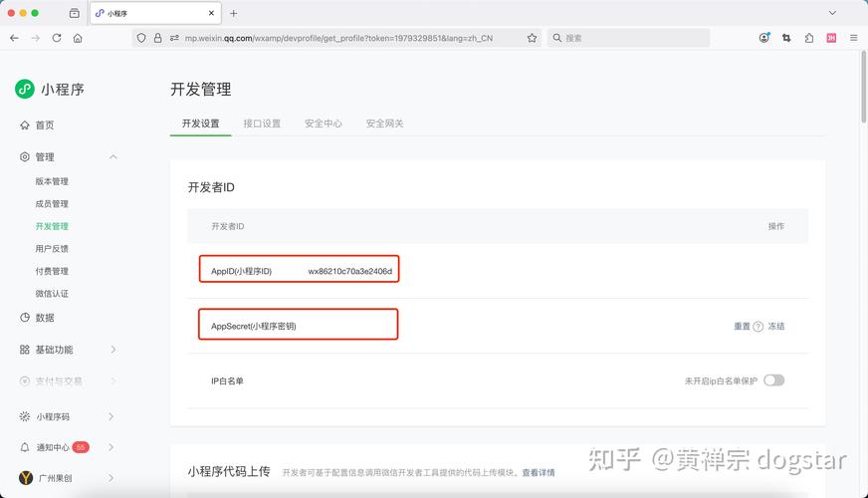The width and height of the screenshot is (868, 498).
Task: Click the 广州果创 account avatar
Action: tap(26, 477)
